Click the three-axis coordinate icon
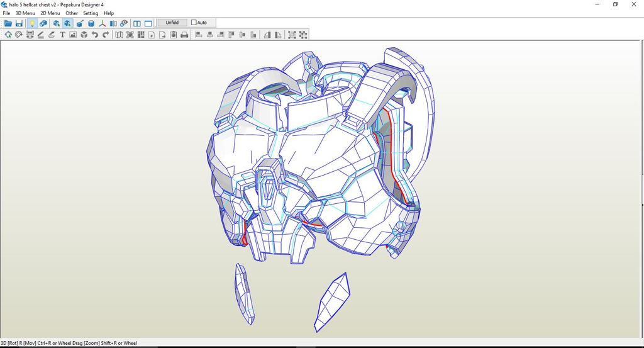 (103, 23)
